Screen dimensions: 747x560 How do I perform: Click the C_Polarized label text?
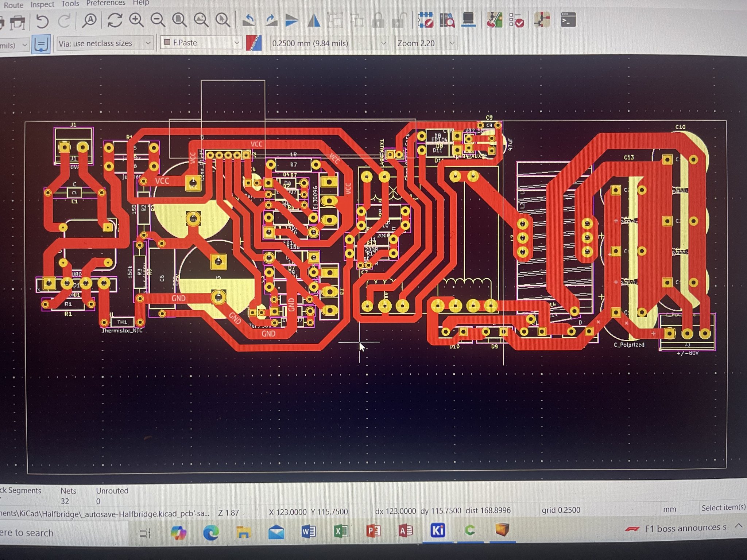coord(629,345)
